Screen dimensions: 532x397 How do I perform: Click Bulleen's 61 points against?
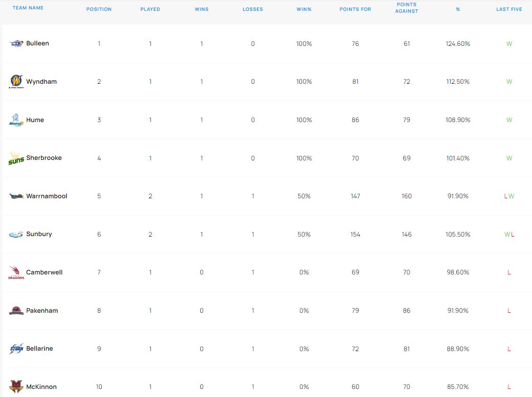407,44
